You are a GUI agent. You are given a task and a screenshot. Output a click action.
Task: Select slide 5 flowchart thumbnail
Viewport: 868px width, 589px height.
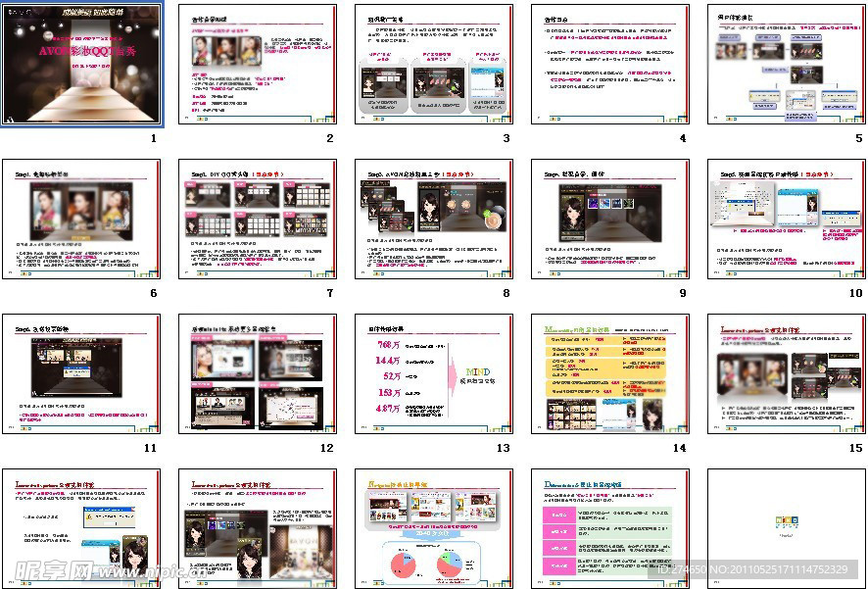(787, 65)
